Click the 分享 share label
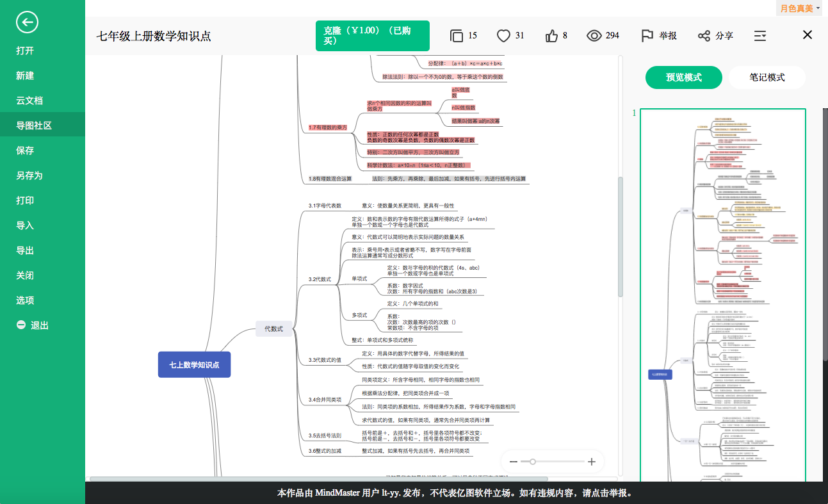 coord(724,36)
